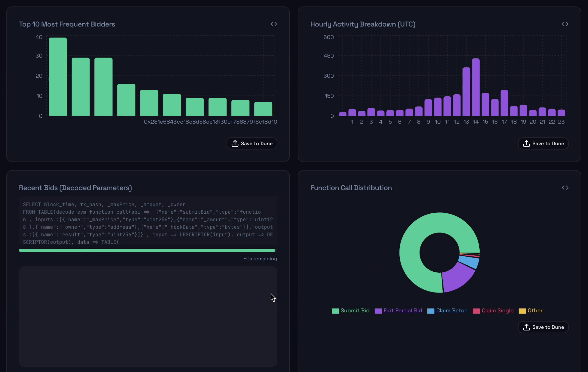The width and height of the screenshot is (588, 372).
Task: Click the upload icon in donut chart save button
Action: [527, 327]
